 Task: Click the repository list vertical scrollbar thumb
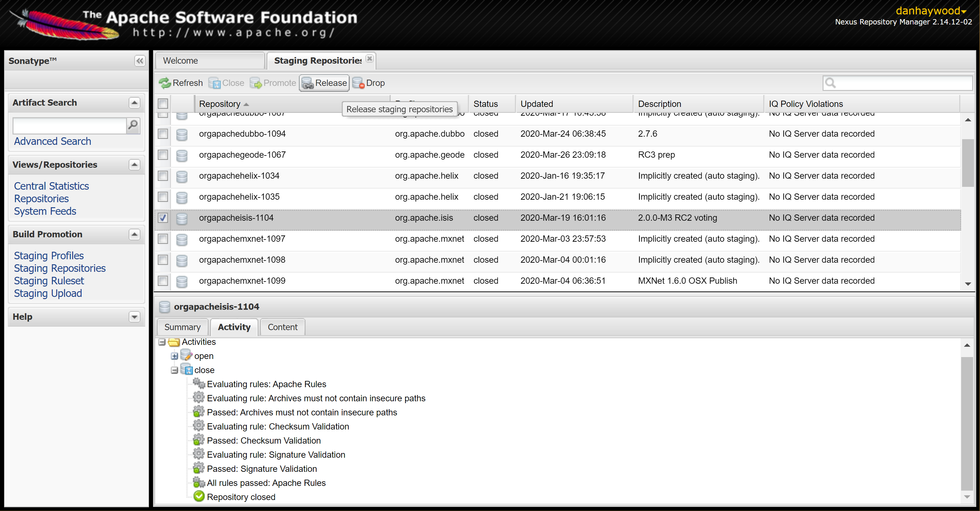tap(967, 163)
